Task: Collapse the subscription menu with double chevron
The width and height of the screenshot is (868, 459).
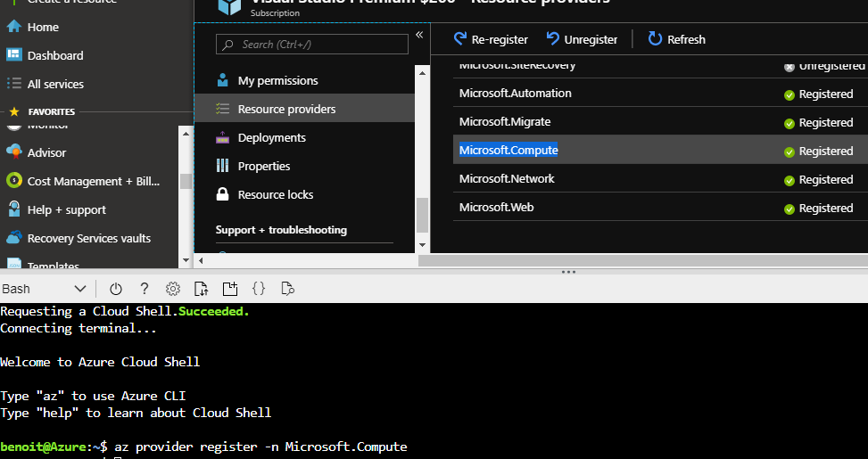Action: tap(419, 37)
